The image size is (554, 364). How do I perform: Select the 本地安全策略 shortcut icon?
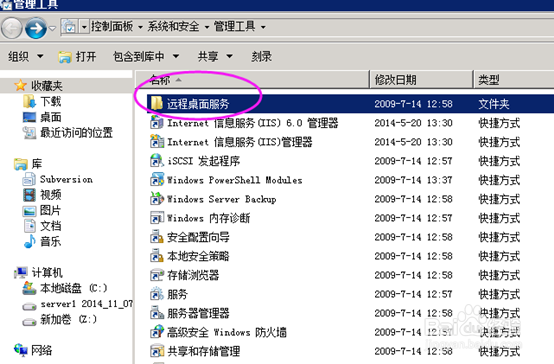point(157,256)
